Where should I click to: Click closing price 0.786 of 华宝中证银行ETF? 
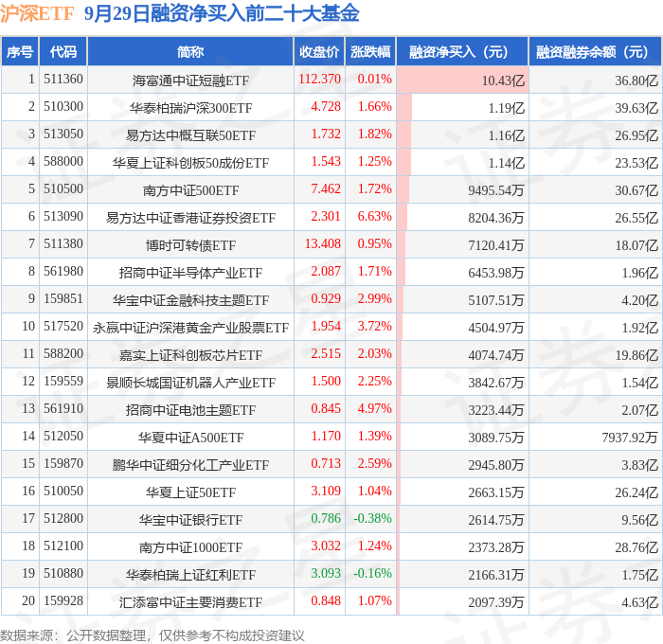click(x=326, y=518)
